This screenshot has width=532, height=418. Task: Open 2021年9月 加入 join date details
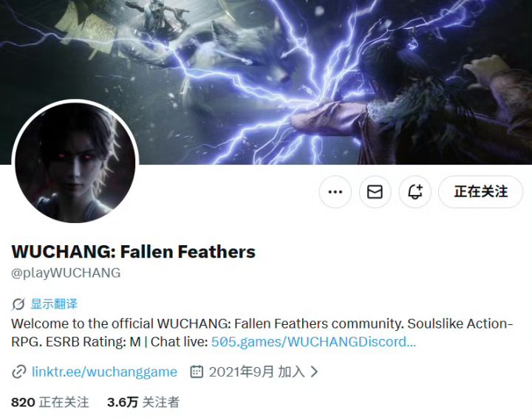coord(257,372)
